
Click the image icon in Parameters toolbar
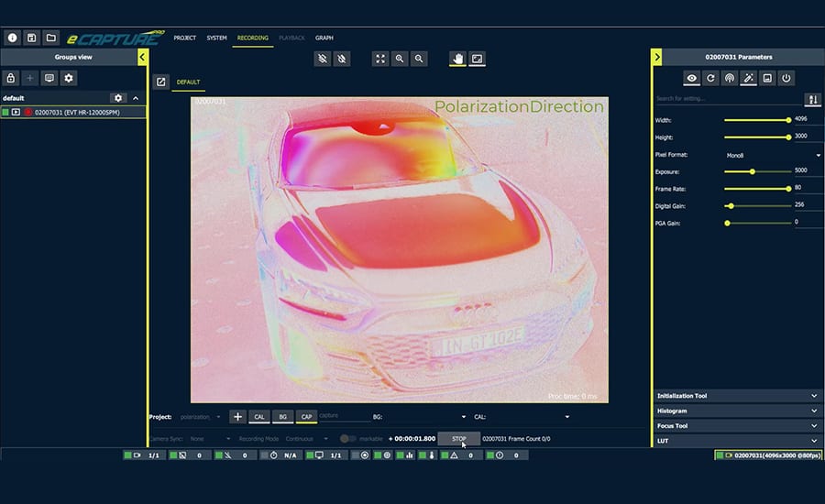767,79
